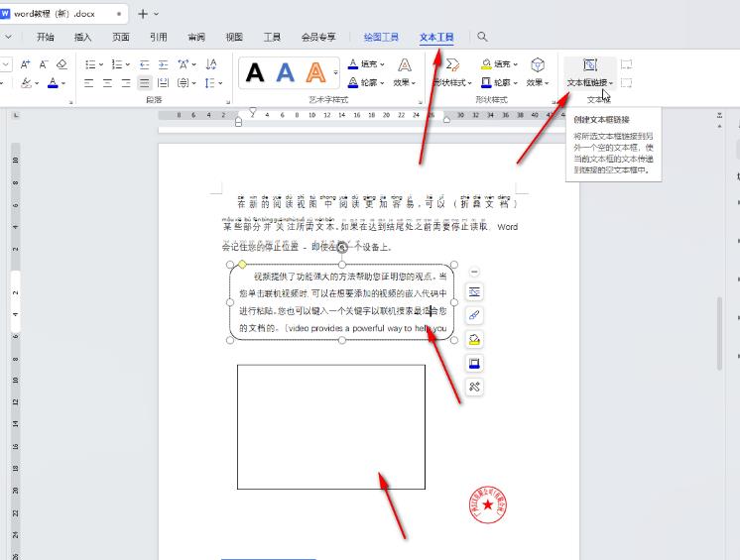
Task: Click the ribbon search magnifier icon
Action: pos(482,37)
